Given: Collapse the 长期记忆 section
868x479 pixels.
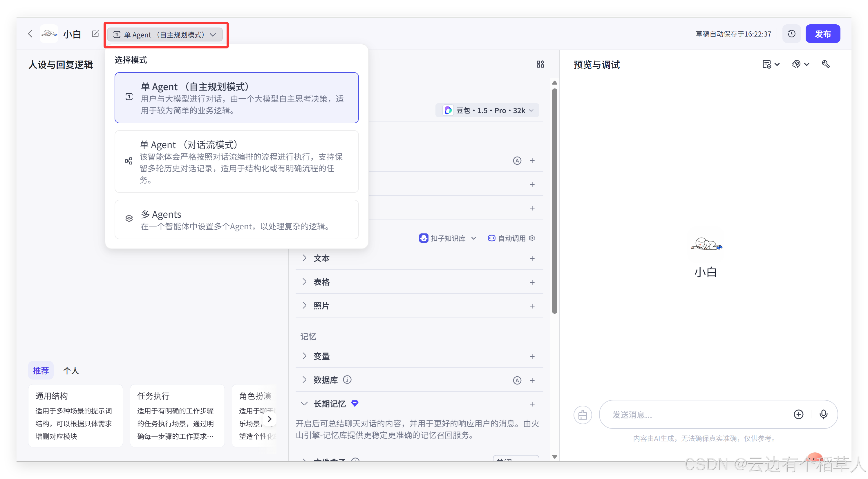Looking at the screenshot, I should coord(304,404).
